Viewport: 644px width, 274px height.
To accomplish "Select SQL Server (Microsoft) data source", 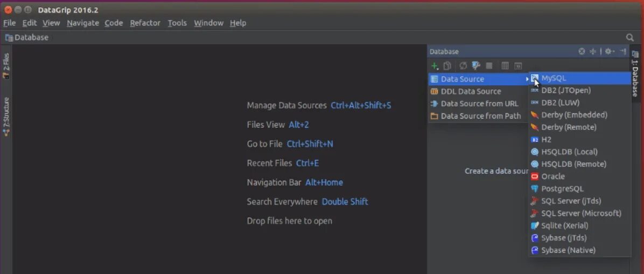I will (x=579, y=214).
